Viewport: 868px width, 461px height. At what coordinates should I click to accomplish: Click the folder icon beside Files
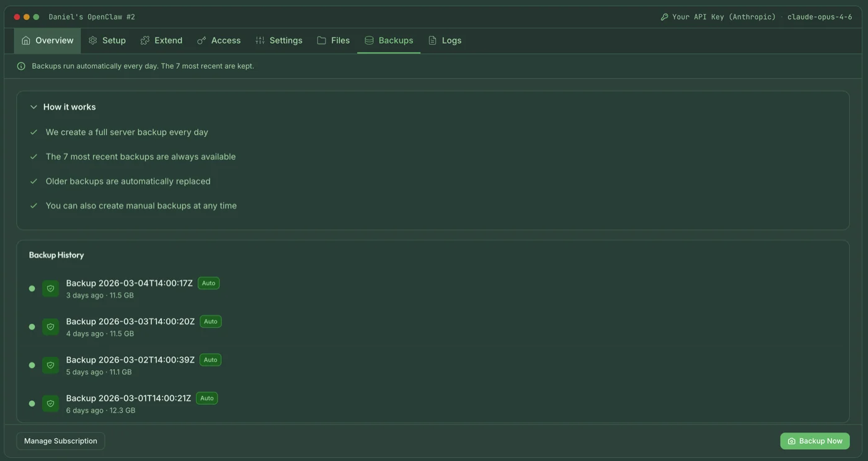tap(321, 41)
